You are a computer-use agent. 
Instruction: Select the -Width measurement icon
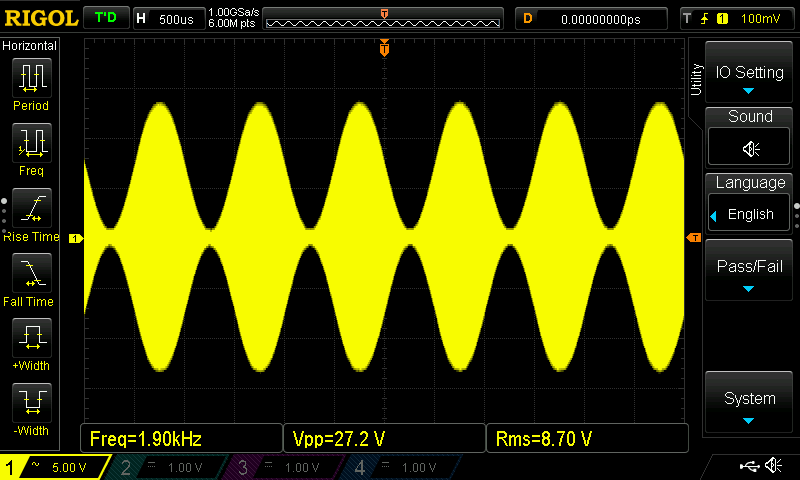point(32,402)
